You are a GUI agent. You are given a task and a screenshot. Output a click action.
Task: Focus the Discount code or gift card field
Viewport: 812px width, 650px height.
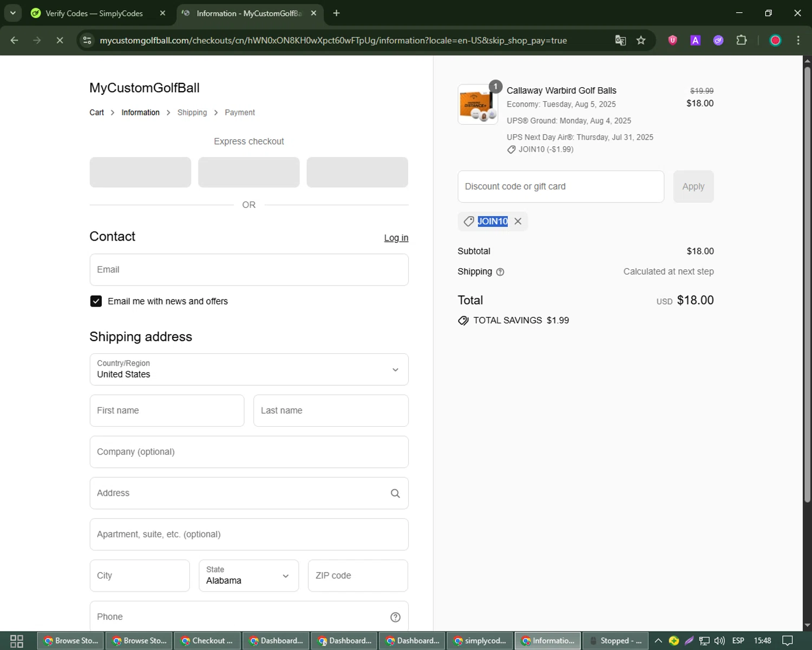[x=561, y=187]
